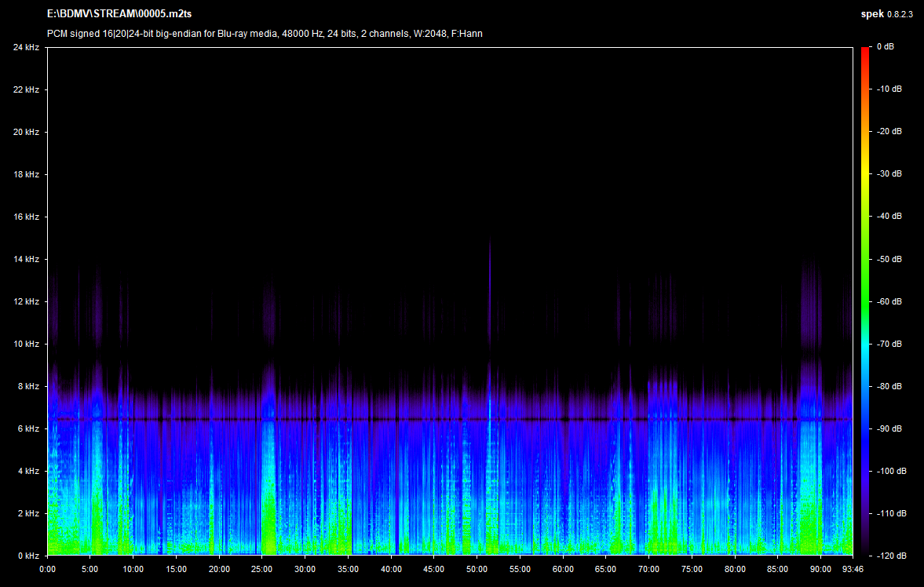Click the 0 dB scale label
Image resolution: width=924 pixels, height=587 pixels.
tap(885, 48)
